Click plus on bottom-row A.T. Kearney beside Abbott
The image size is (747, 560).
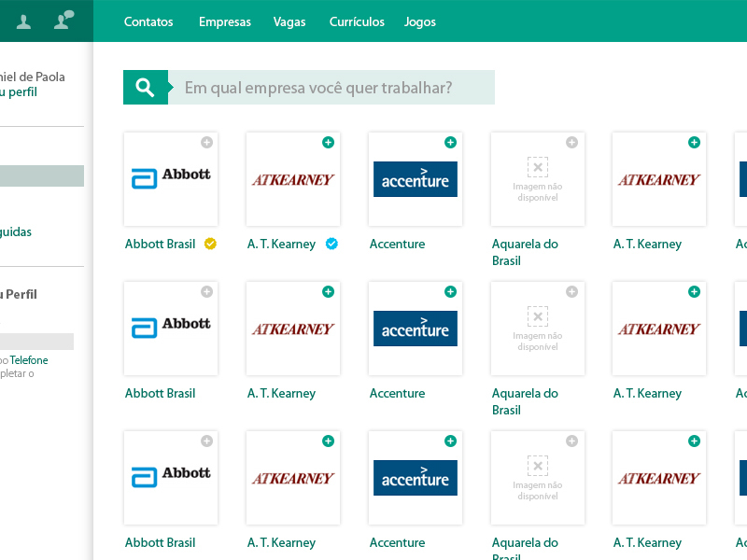tap(329, 441)
